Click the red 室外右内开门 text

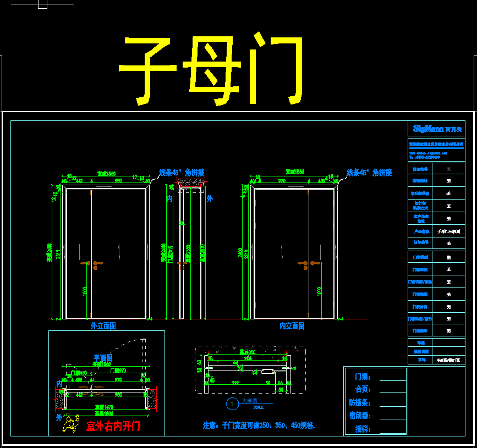113,426
